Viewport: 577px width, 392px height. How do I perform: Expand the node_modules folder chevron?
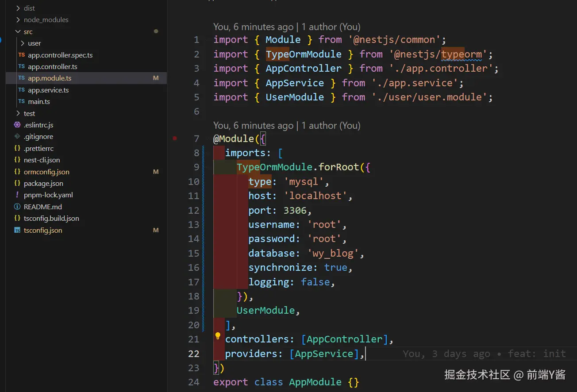tap(18, 20)
